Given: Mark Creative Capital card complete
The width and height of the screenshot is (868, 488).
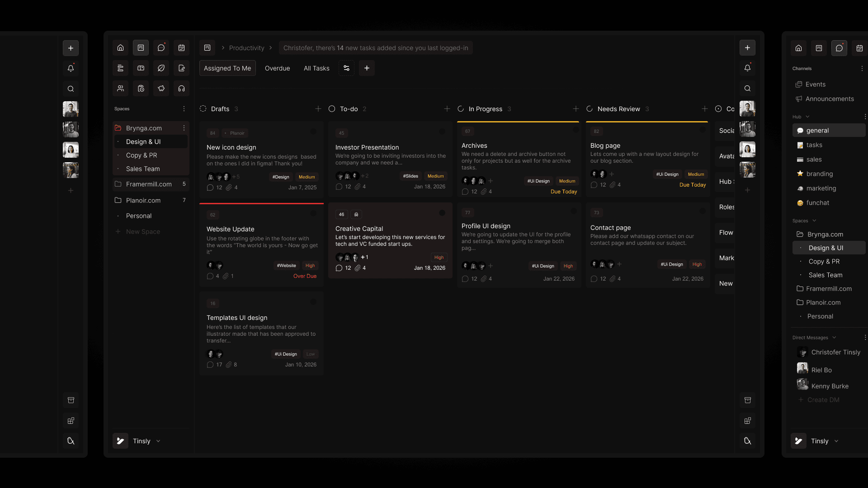Looking at the screenshot, I should [442, 213].
